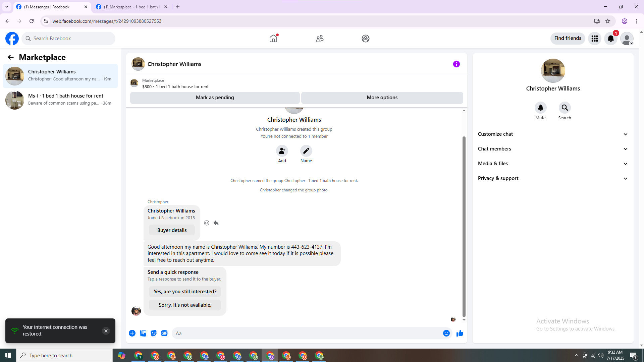Click the Facebook logo icon
The width and height of the screenshot is (644, 362).
pyautogui.click(x=12, y=39)
